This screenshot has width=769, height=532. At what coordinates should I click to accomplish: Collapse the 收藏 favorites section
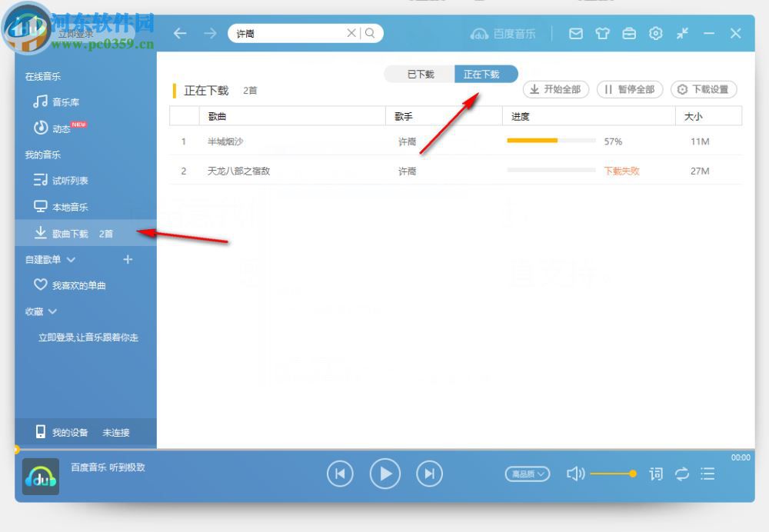pyautogui.click(x=52, y=311)
